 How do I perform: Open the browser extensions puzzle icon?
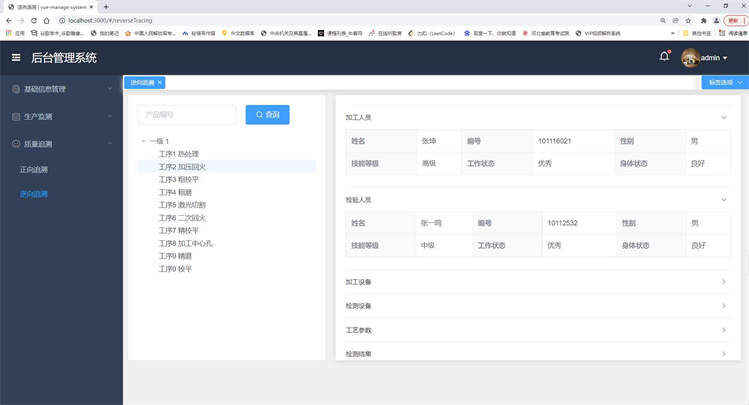click(704, 20)
